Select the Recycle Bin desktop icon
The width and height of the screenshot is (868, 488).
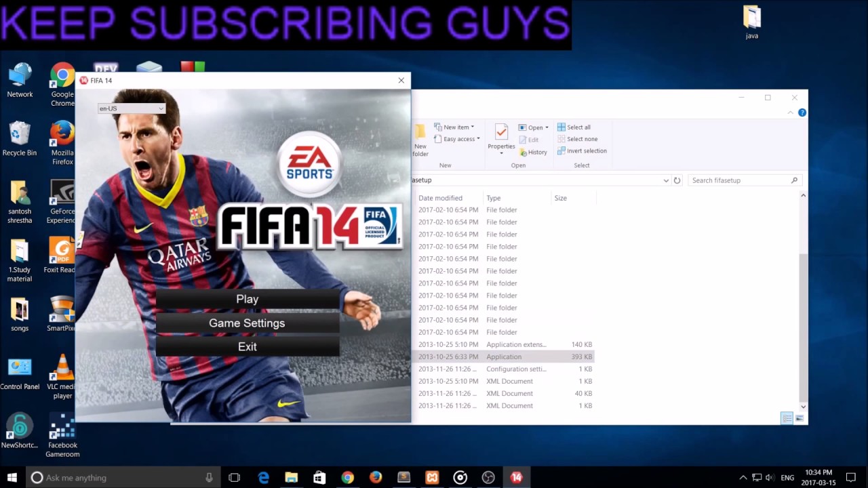(x=20, y=138)
